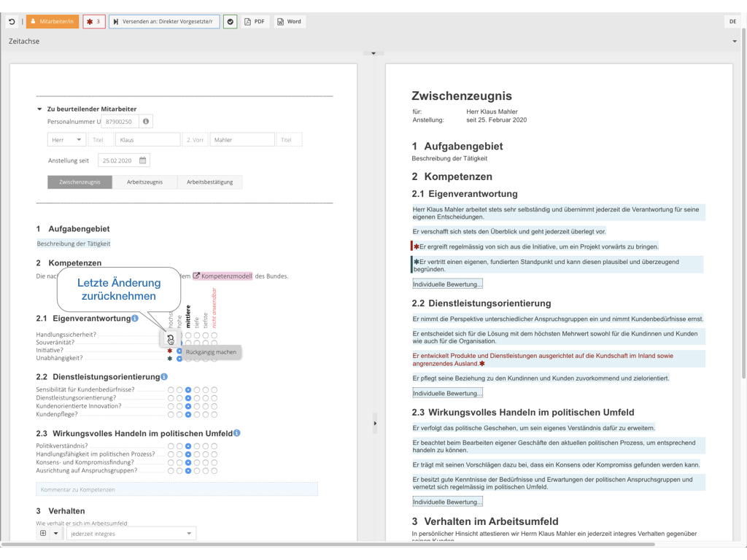Select nicht anwendbar for Handlungssicherheit
747x560 pixels.
[x=214, y=335]
